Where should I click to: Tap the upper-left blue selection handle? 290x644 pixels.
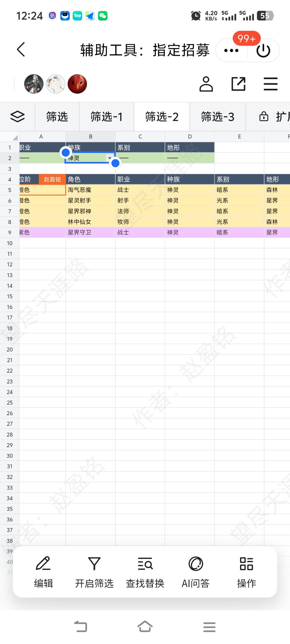tap(66, 153)
